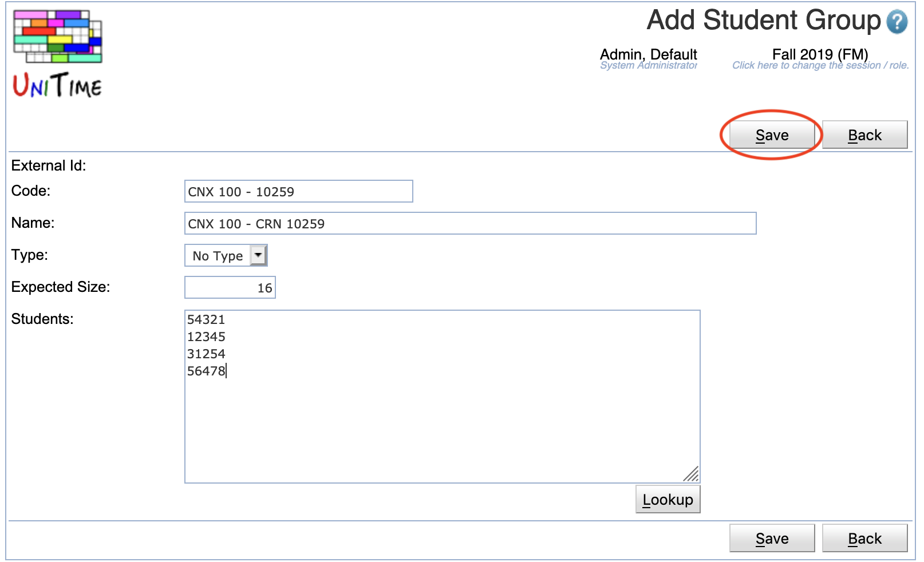Image resolution: width=924 pixels, height=562 pixels.
Task: Click the Add Student Group page title
Action: coord(764,21)
